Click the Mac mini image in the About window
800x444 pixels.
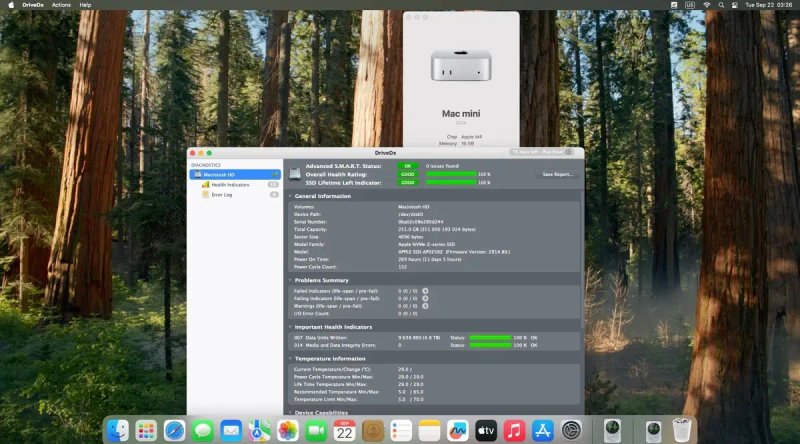click(461, 65)
